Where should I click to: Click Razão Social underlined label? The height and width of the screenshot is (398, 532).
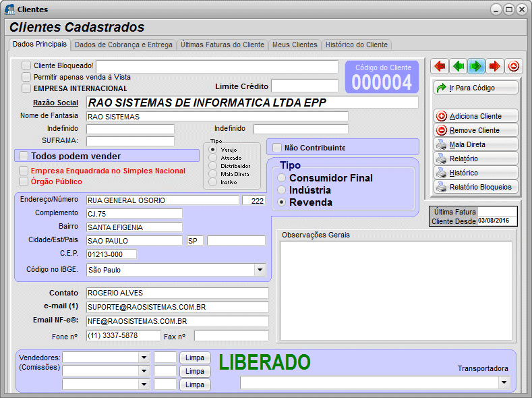(x=56, y=103)
